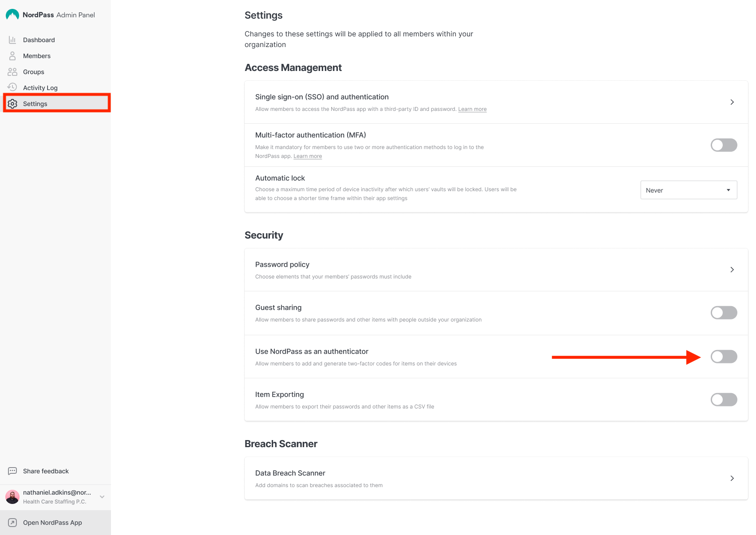Open Password policy via its chevron
The image size is (756, 535).
click(732, 269)
